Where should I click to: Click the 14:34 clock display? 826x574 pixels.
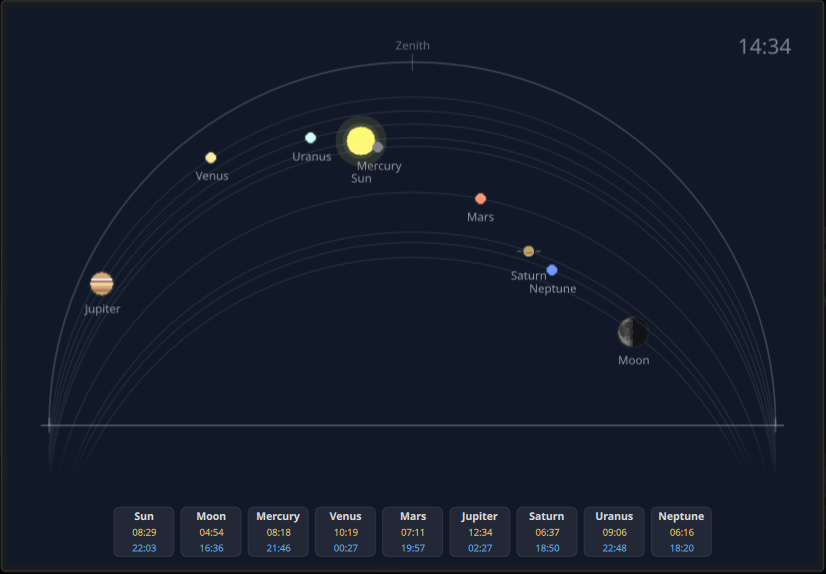764,46
